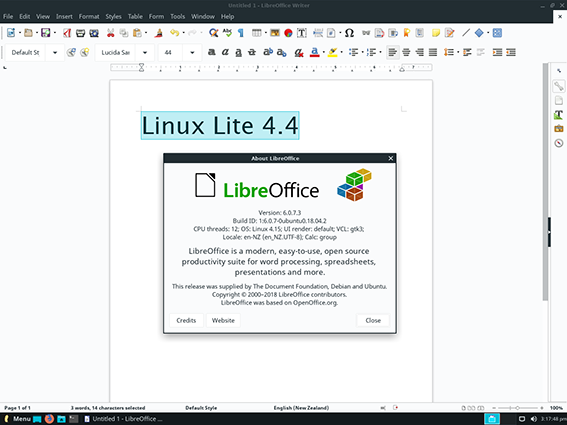Open the New document dropdown arrow

(x=20, y=33)
